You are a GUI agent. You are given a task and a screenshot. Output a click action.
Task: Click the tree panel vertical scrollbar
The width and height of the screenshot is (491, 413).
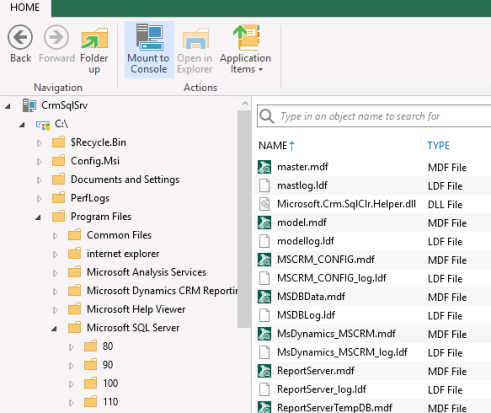[245, 218]
